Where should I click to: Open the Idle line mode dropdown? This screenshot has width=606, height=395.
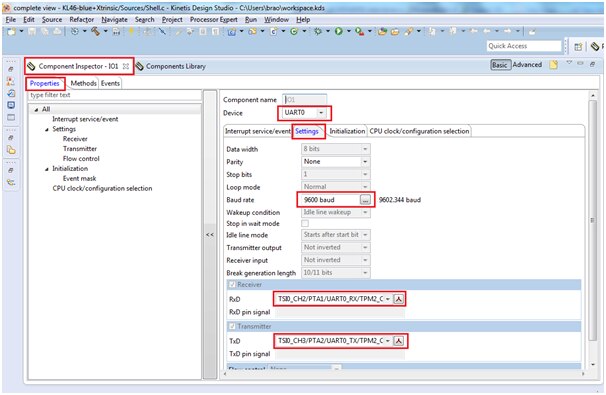click(365, 235)
